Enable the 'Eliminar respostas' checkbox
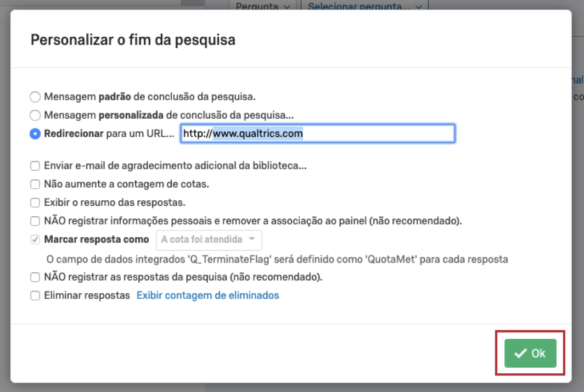 [35, 296]
